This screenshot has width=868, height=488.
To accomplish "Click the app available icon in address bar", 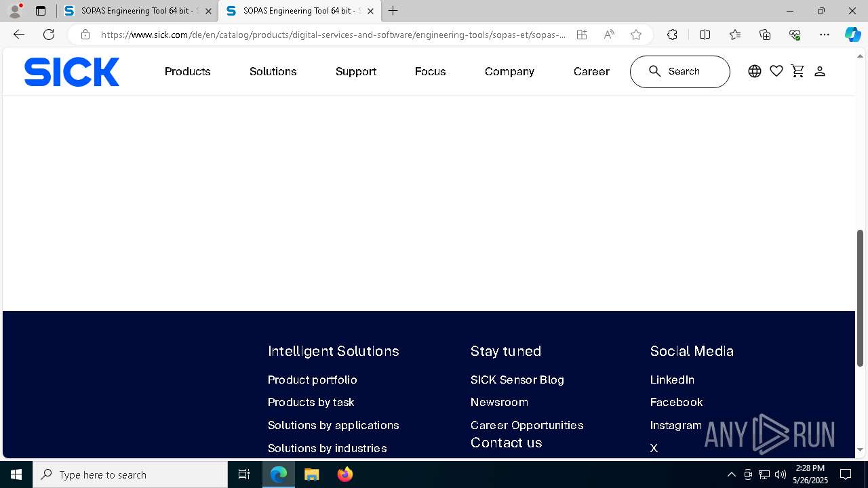I will [x=582, y=35].
